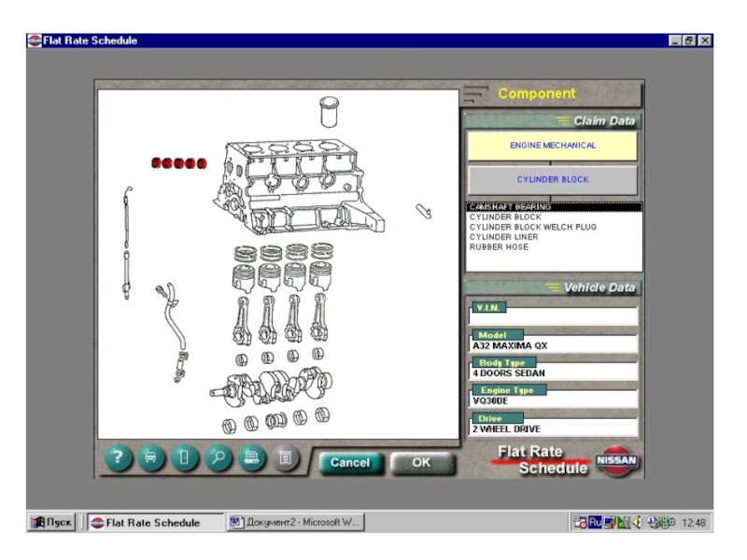Viewport: 747px width, 560px height.
Task: Click the Engine Type field VQ30DE
Action: tap(554, 400)
